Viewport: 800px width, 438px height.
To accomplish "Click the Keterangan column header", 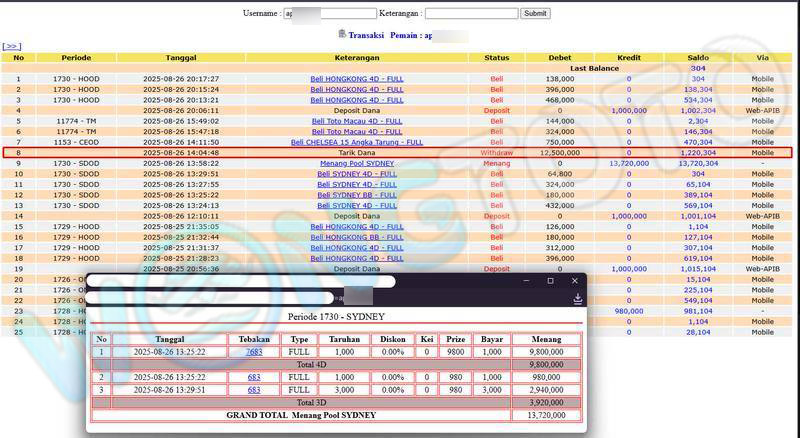I will (x=357, y=58).
